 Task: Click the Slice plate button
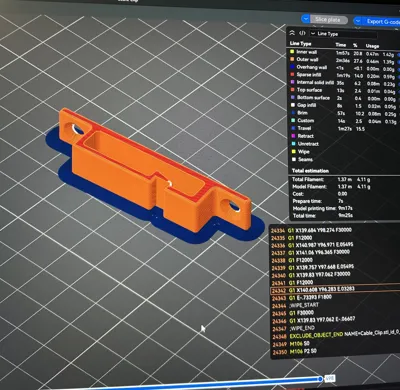point(329,20)
